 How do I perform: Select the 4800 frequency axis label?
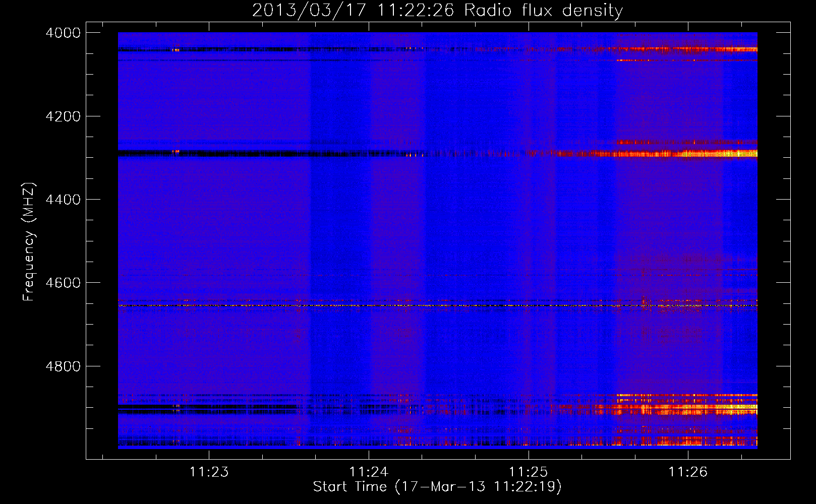tap(63, 366)
